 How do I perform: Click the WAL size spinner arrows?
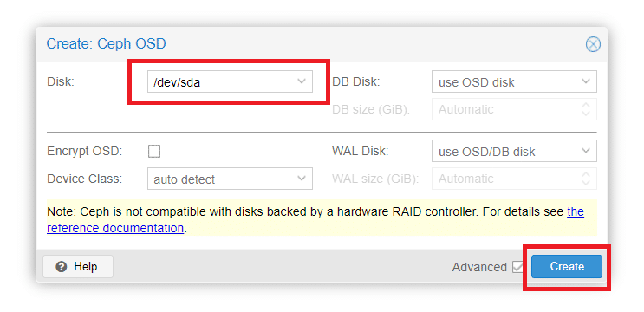586,179
